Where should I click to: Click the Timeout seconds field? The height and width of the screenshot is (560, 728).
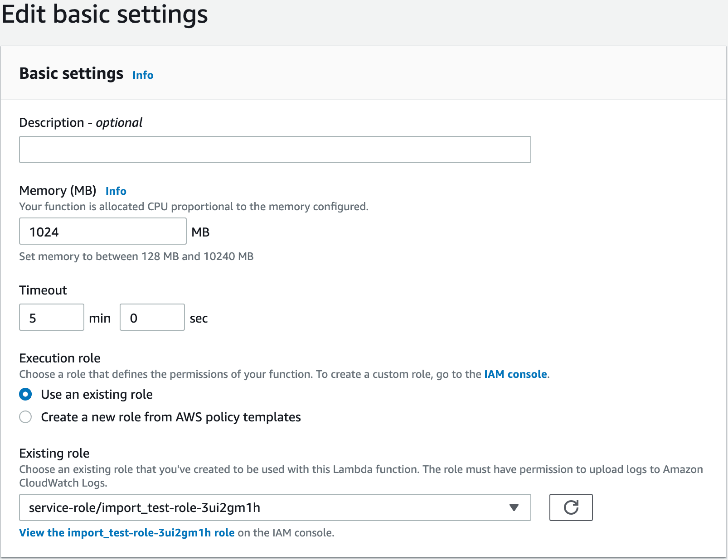click(x=152, y=317)
